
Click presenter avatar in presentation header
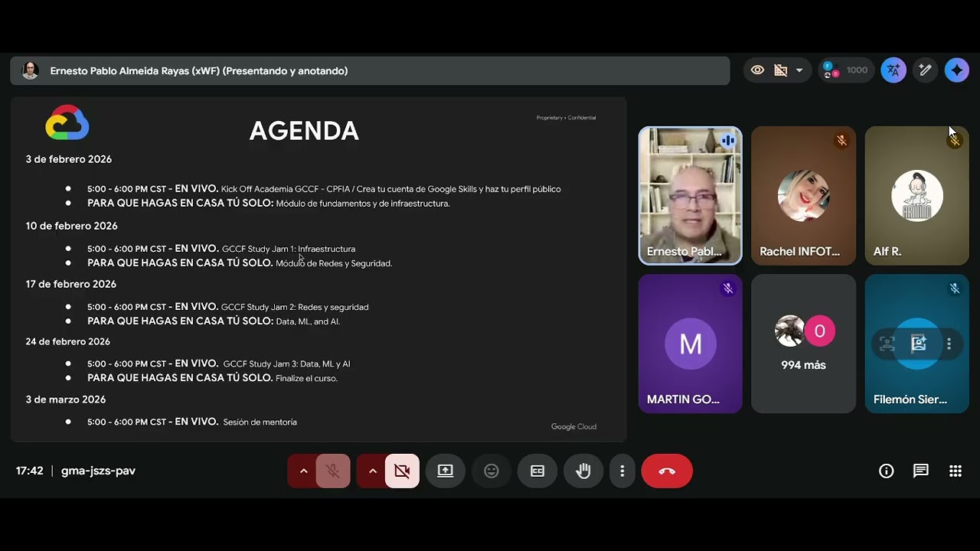[x=30, y=70]
